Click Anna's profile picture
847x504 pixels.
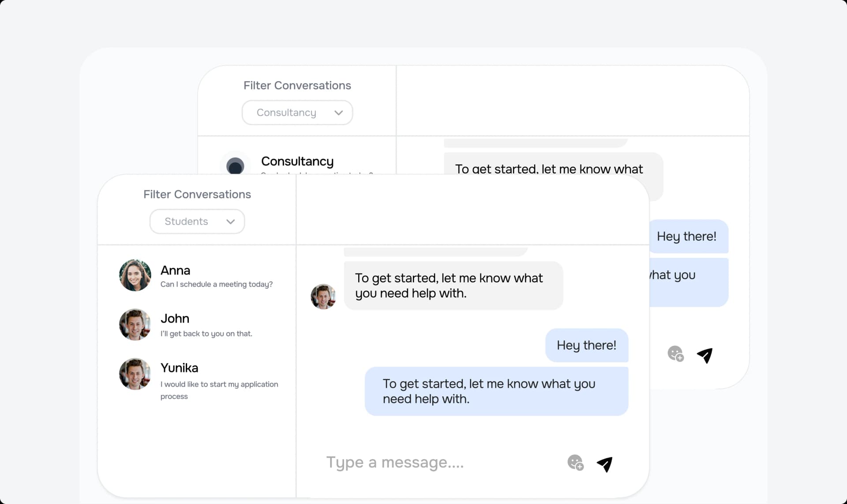click(x=135, y=275)
